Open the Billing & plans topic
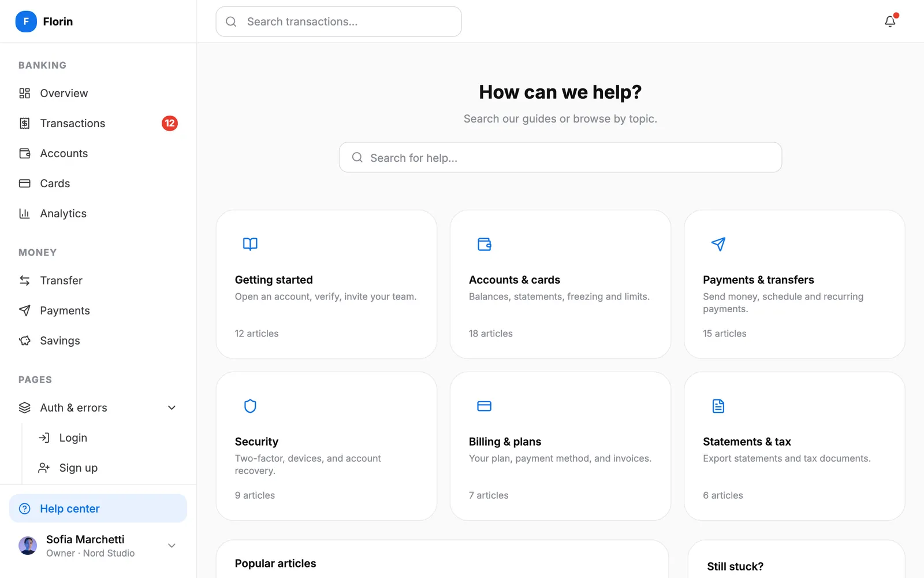 tap(560, 446)
